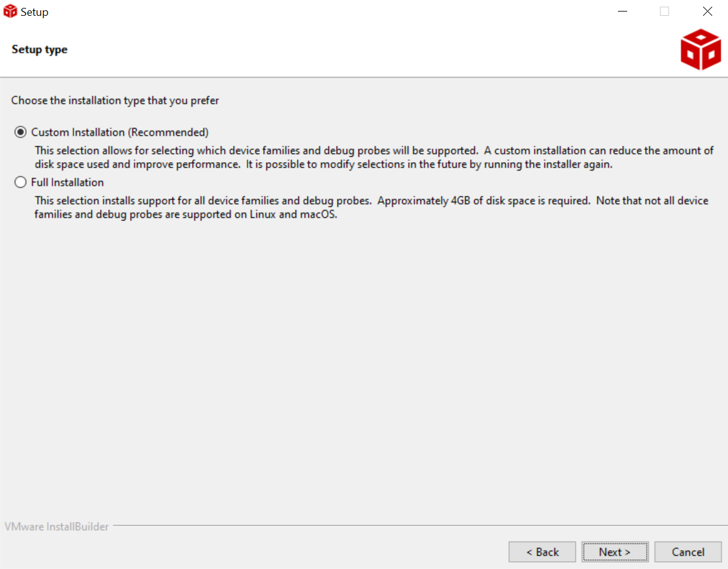Image resolution: width=728 pixels, height=569 pixels.
Task: Select the Full Installation radio button
Action: pyautogui.click(x=20, y=182)
